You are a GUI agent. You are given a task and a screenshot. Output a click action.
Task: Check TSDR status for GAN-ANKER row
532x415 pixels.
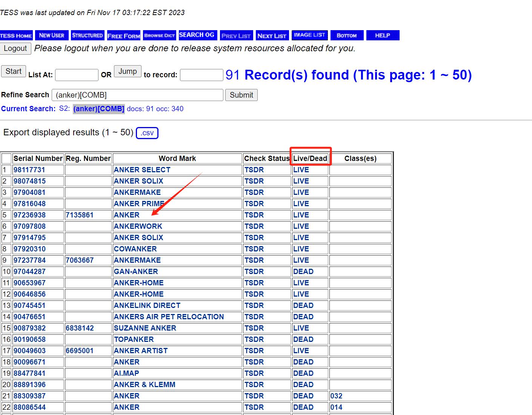click(x=254, y=272)
